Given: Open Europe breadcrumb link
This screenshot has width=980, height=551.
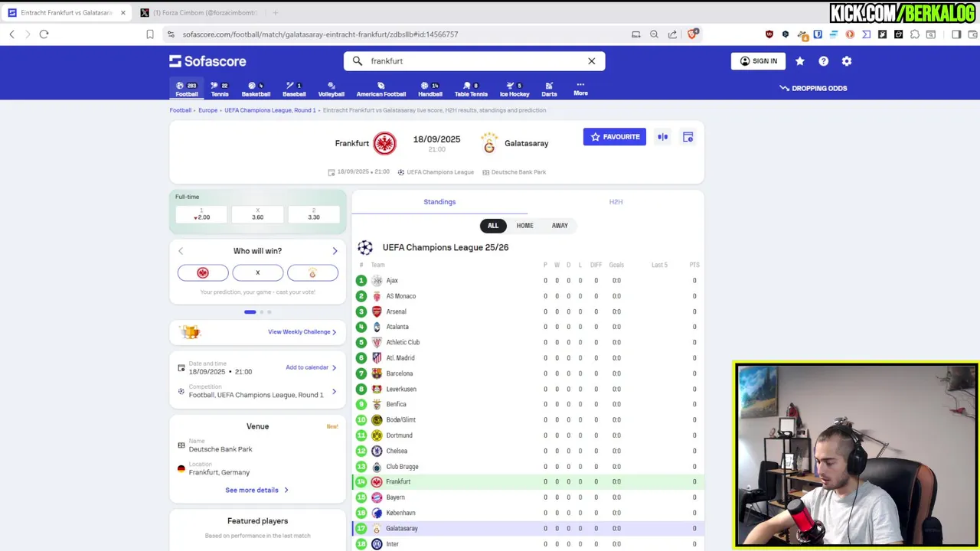Looking at the screenshot, I should pyautogui.click(x=207, y=110).
